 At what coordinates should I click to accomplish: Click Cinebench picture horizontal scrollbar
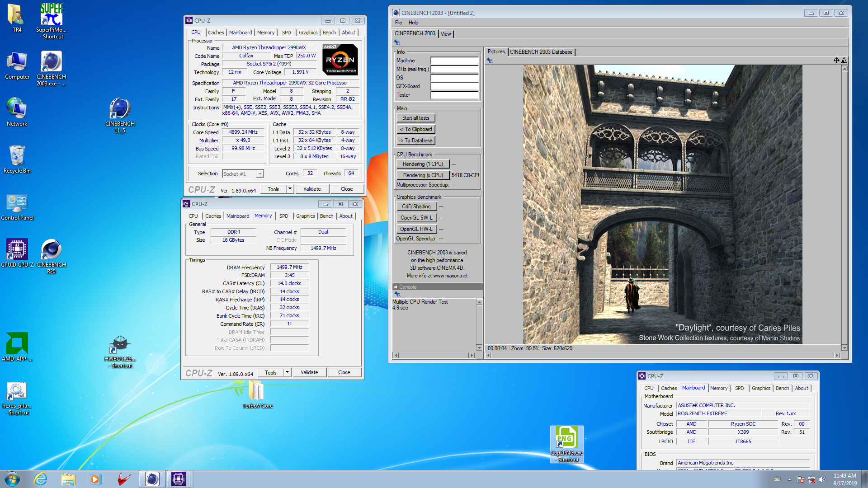click(x=662, y=356)
